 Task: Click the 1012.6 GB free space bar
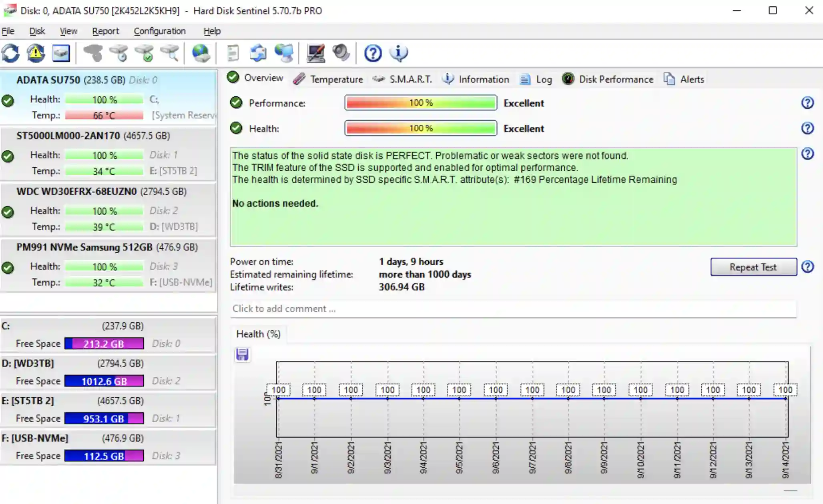(x=104, y=381)
